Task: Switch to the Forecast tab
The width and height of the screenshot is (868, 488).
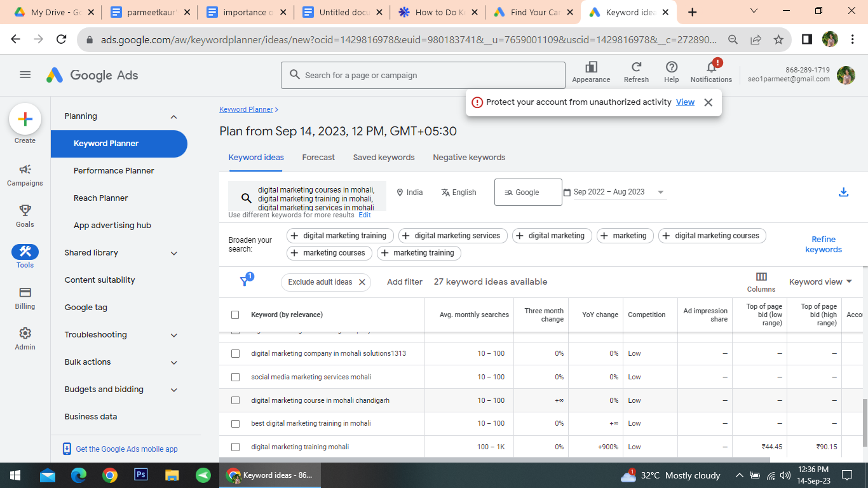Action: coord(318,158)
